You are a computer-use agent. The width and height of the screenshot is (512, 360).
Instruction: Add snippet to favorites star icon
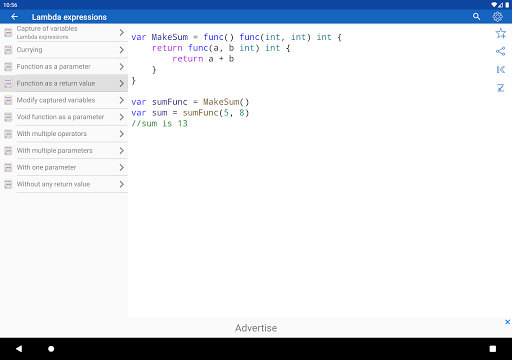coord(500,33)
